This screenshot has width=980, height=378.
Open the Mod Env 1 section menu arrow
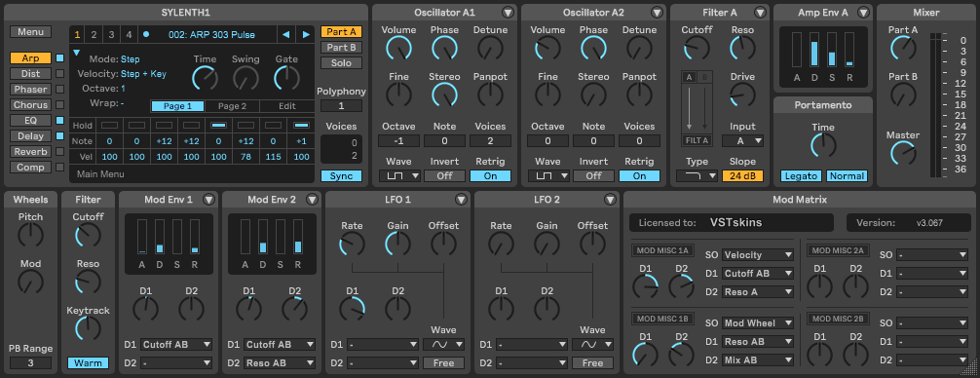208,200
